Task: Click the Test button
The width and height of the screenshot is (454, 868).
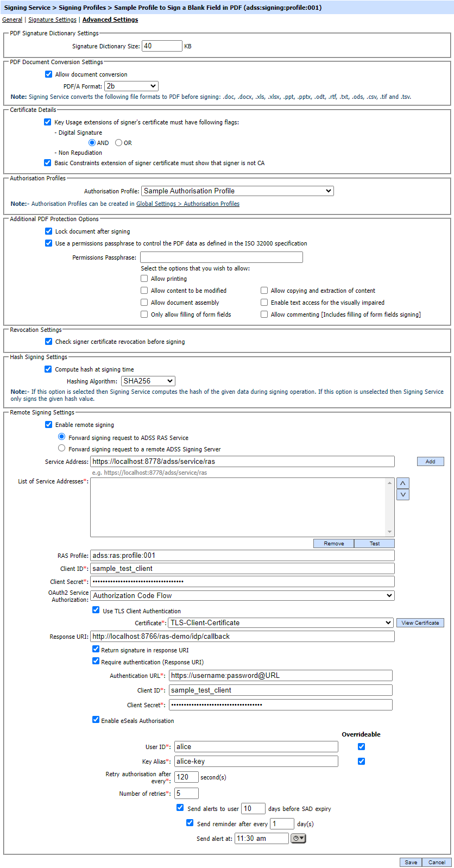Action: [375, 543]
